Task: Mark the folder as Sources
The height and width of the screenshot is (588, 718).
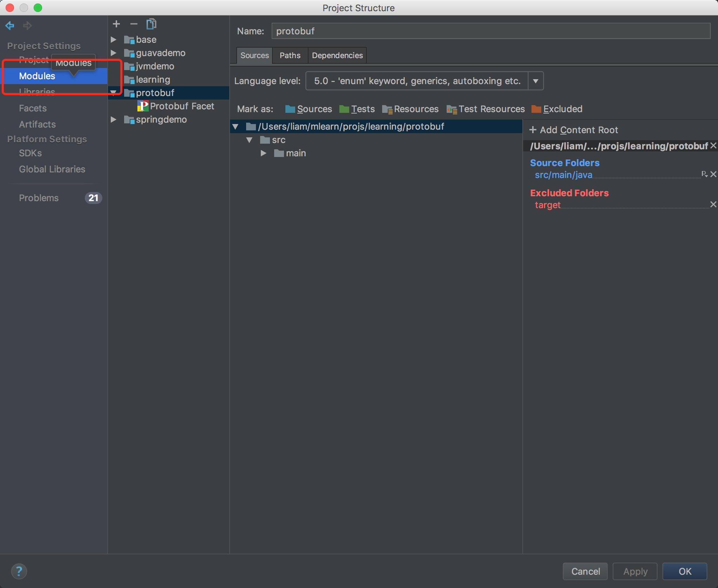Action: coord(309,109)
